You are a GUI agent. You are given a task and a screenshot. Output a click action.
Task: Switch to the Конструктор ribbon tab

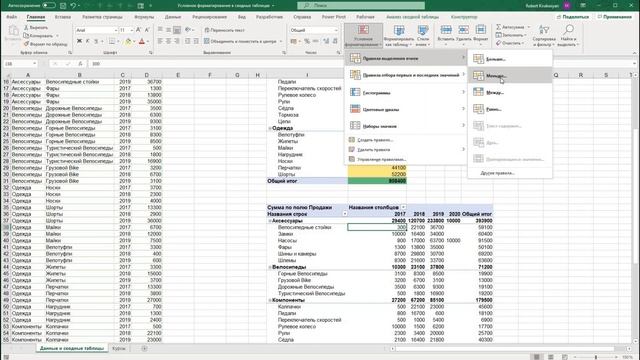click(x=464, y=17)
